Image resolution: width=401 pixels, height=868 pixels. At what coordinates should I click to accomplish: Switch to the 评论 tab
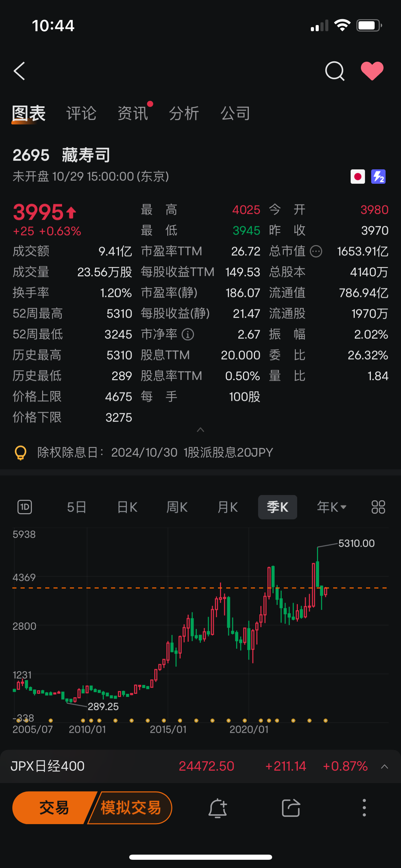point(81,113)
